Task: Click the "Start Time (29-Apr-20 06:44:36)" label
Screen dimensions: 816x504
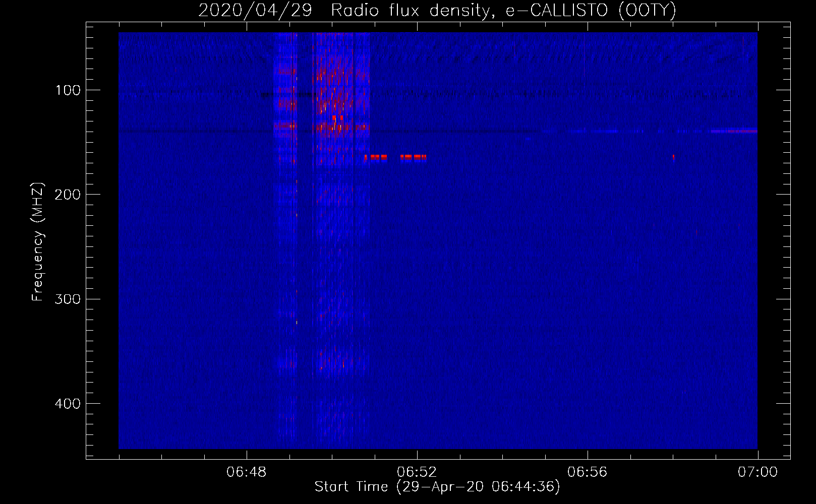Action: click(x=437, y=487)
